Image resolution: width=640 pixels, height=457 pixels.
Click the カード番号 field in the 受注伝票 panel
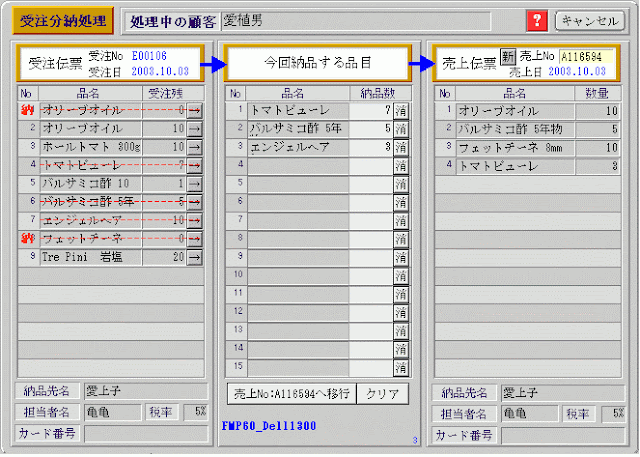[146, 434]
